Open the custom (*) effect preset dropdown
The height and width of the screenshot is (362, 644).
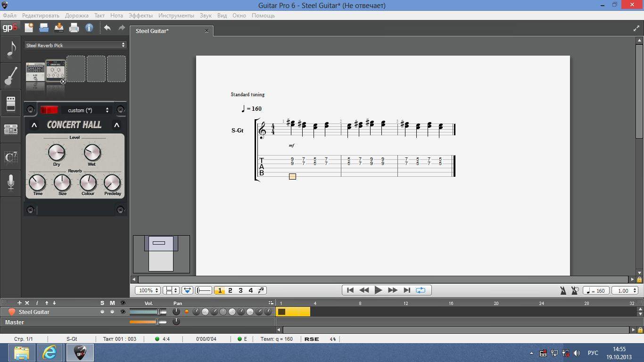click(88, 110)
